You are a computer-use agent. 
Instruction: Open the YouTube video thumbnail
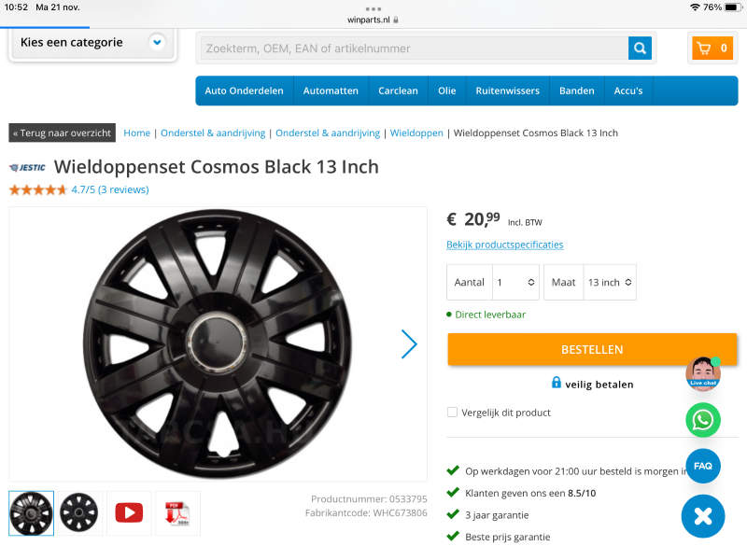tap(129, 513)
